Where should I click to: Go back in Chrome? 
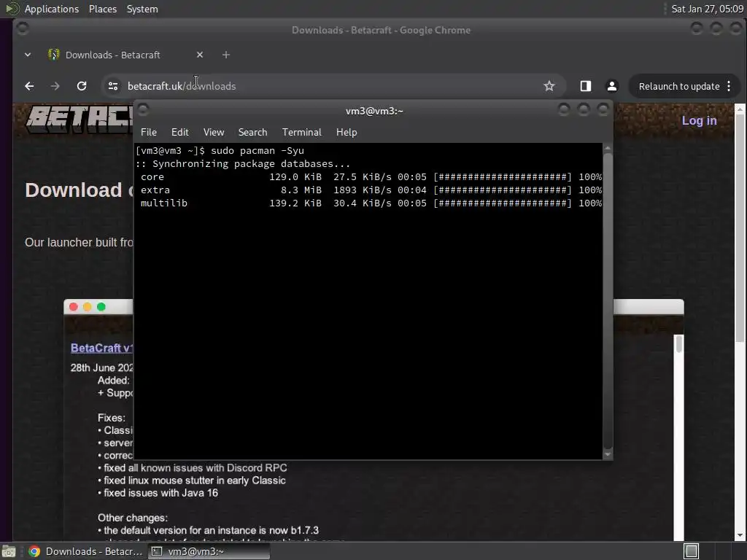pos(29,86)
